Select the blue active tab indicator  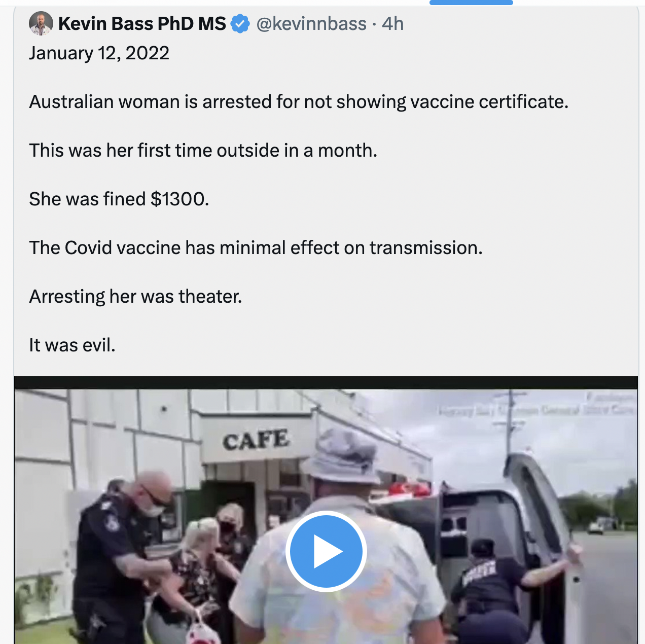point(471,3)
